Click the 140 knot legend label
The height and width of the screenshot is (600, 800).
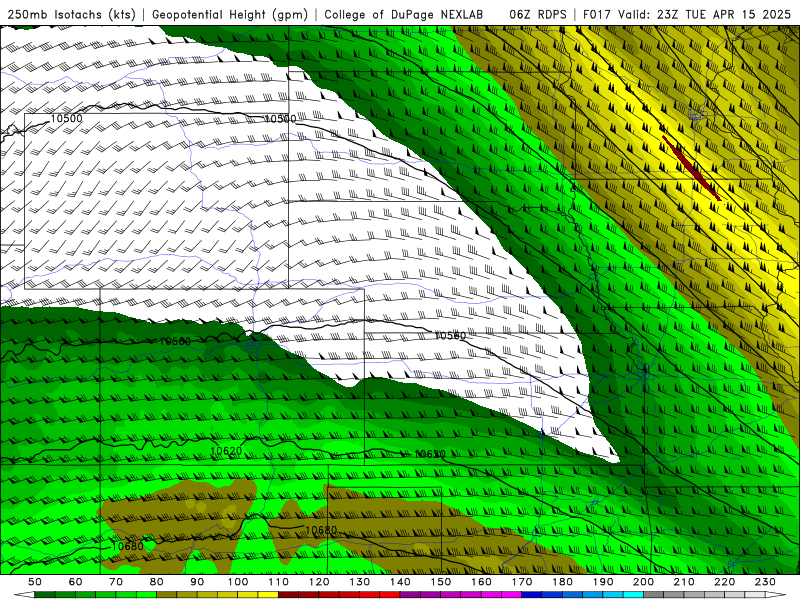point(400,582)
